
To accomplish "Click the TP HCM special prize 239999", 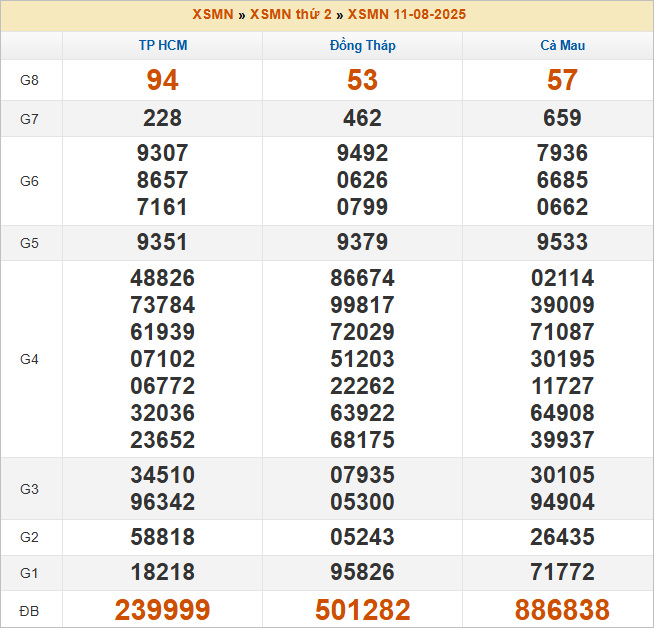I will coord(162,610).
